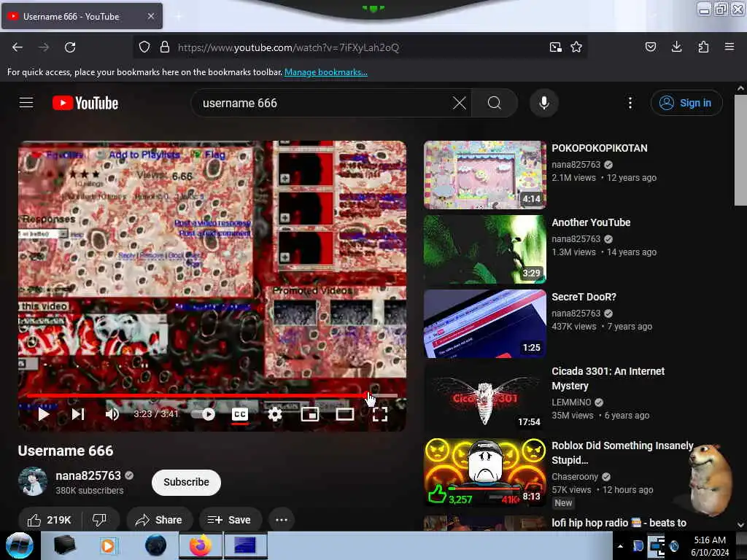Go forward in browser history

(x=43, y=47)
